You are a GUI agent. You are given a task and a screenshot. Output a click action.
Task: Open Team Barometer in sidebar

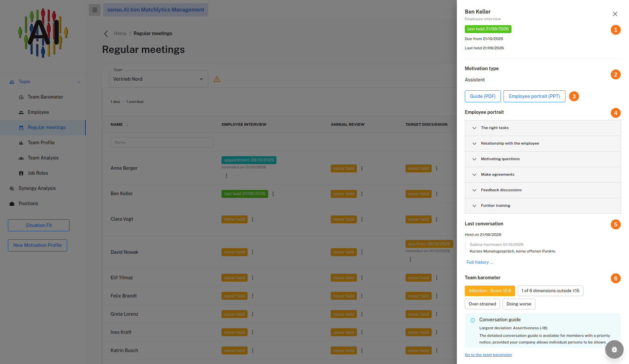(43, 97)
